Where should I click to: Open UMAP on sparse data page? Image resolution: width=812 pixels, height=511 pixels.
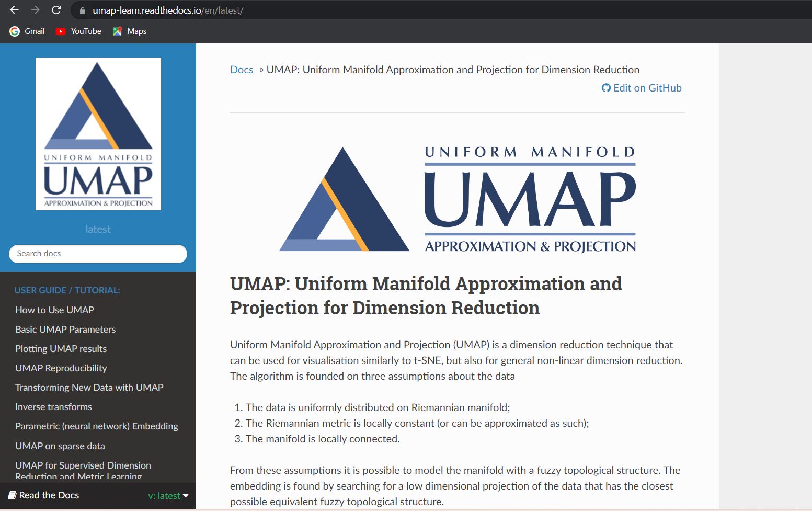(x=60, y=446)
